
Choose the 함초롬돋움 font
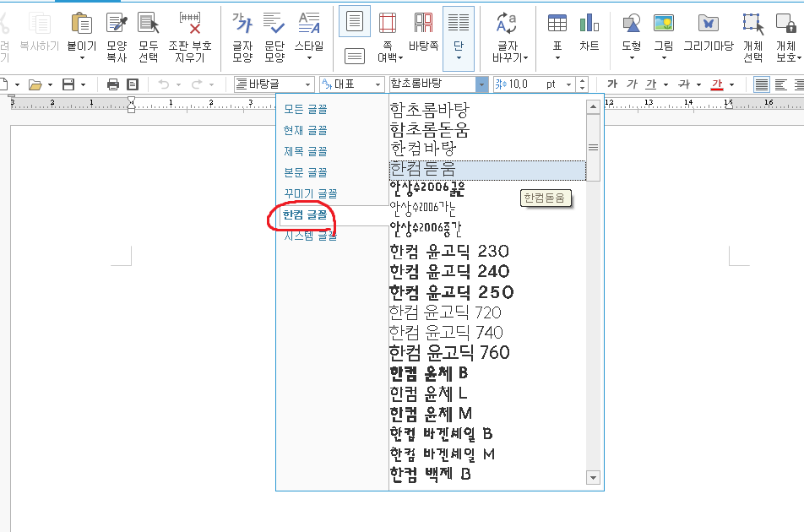click(487, 129)
